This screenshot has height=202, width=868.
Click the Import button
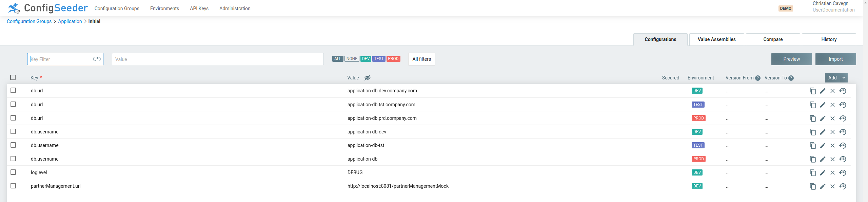pos(835,59)
